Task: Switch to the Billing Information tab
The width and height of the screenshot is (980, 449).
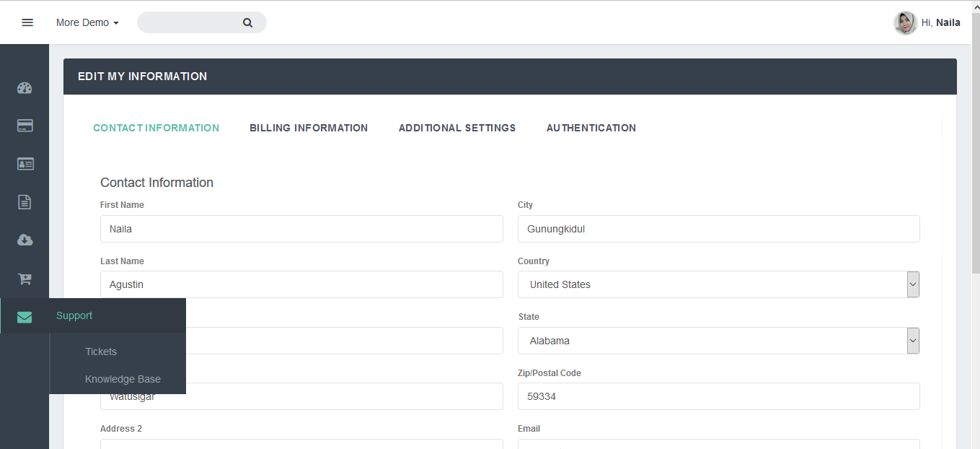Action: point(309,128)
